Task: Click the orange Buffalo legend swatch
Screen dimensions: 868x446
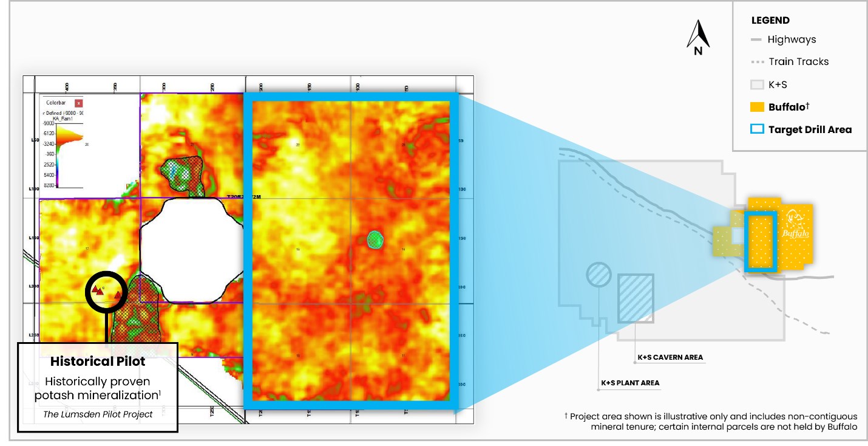Action: (756, 107)
